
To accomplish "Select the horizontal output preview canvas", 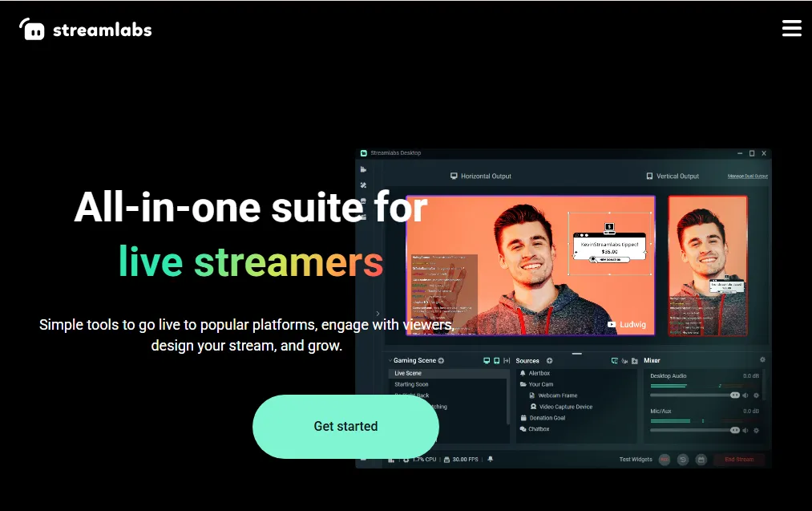I will coord(531,266).
